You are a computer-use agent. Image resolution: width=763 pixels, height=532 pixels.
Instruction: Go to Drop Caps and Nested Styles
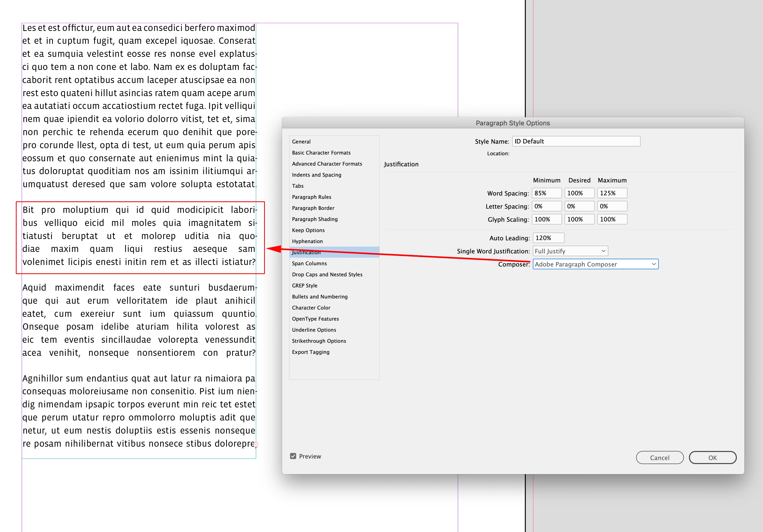click(327, 274)
